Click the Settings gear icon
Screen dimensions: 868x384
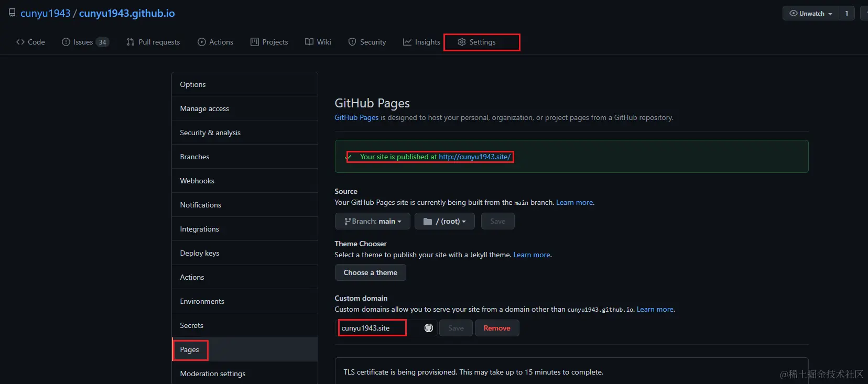pyautogui.click(x=462, y=42)
